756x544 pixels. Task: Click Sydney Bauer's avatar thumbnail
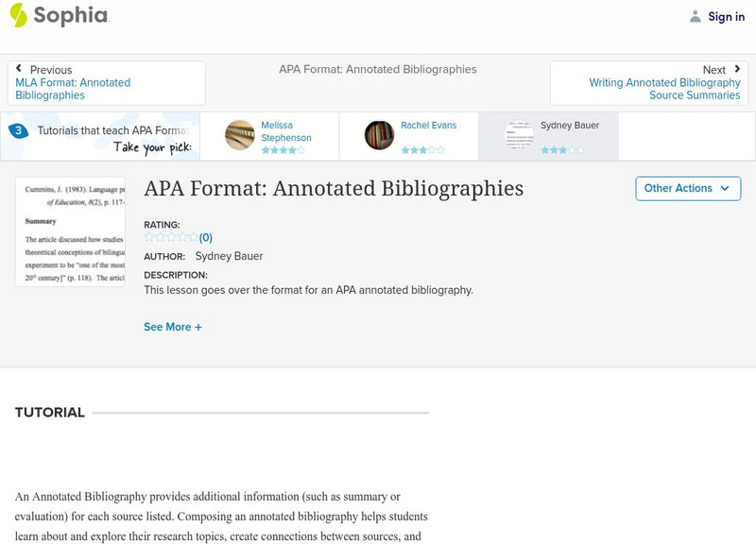[519, 135]
